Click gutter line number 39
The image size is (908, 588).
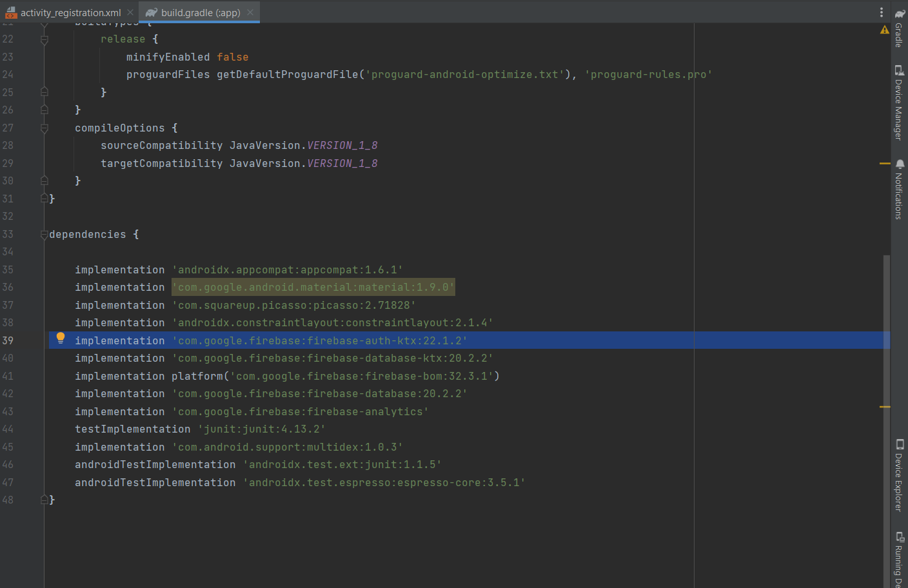pyautogui.click(x=8, y=341)
